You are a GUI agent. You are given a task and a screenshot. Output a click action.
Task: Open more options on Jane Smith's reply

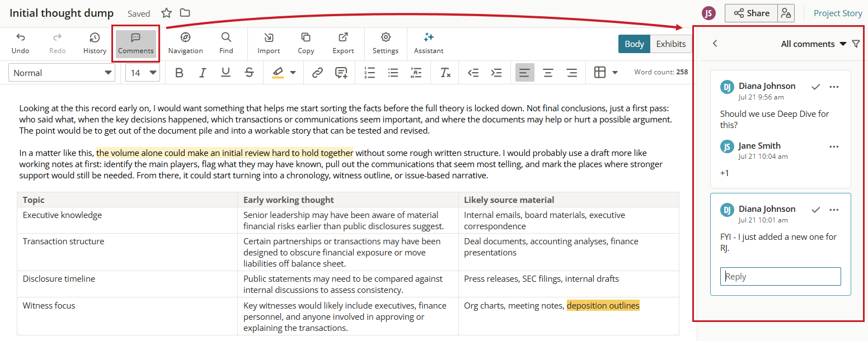click(x=834, y=146)
